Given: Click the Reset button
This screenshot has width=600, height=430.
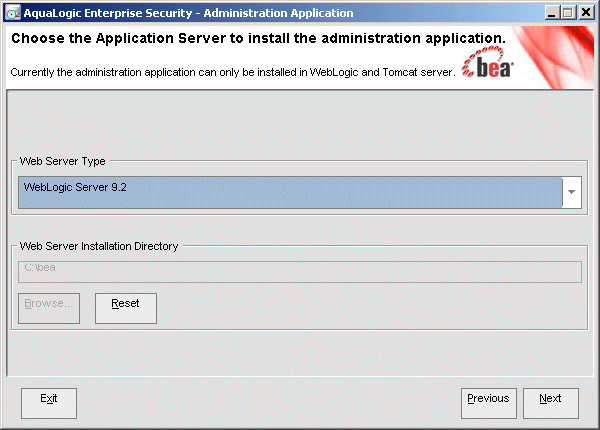Looking at the screenshot, I should pos(126,308).
